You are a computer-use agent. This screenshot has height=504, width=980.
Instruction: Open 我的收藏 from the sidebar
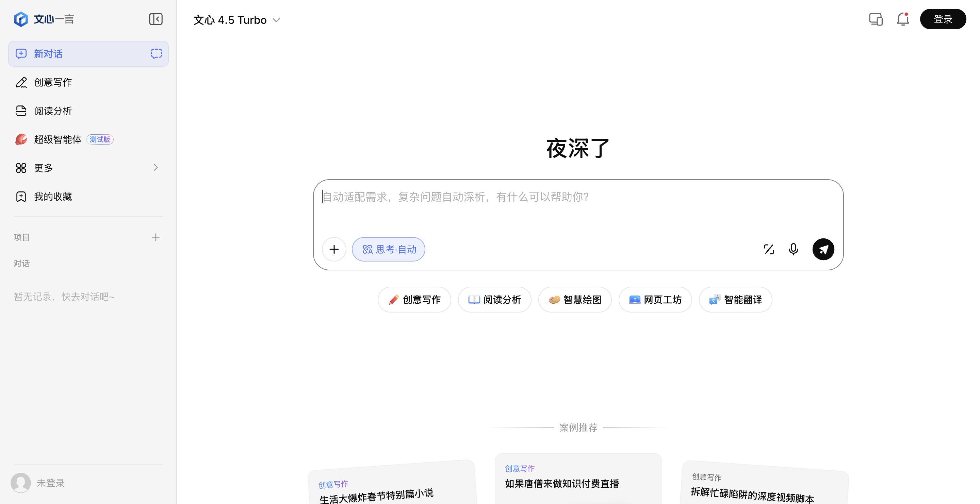pyautogui.click(x=52, y=196)
